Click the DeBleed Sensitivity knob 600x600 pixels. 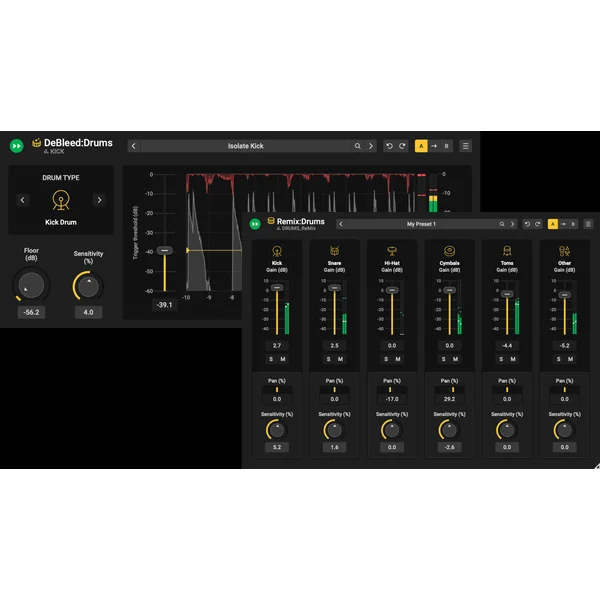88,287
